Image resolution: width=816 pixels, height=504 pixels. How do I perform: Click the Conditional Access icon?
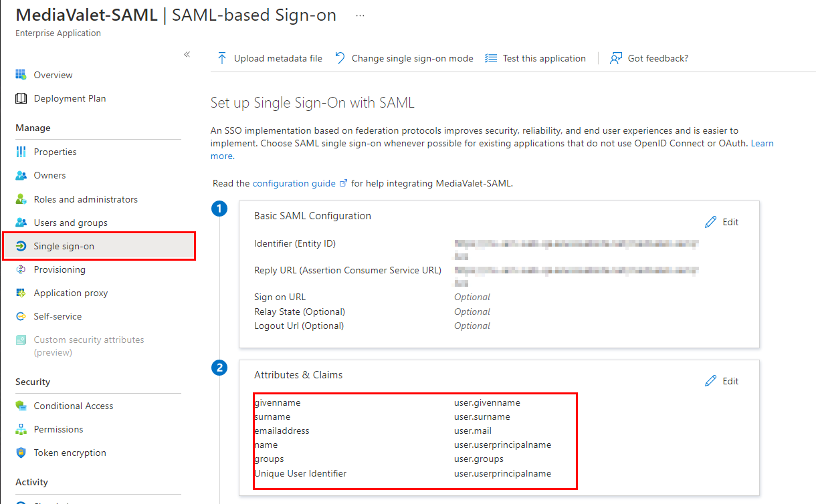21,406
